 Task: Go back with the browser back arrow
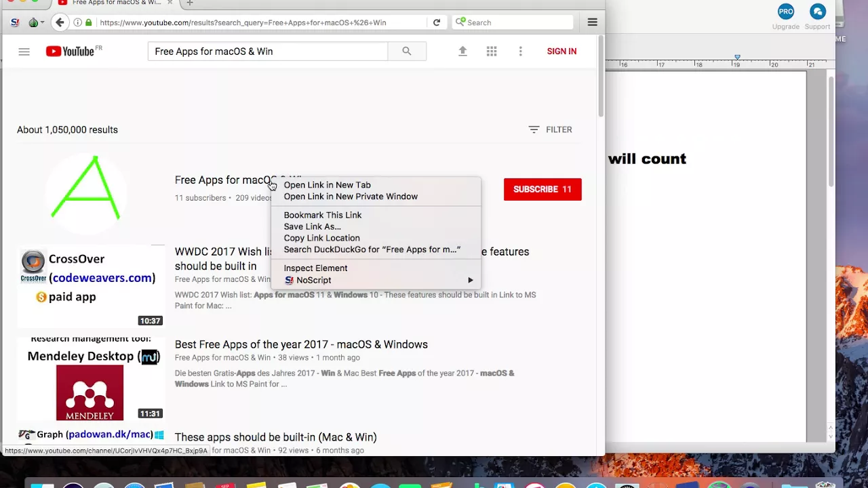(x=60, y=22)
